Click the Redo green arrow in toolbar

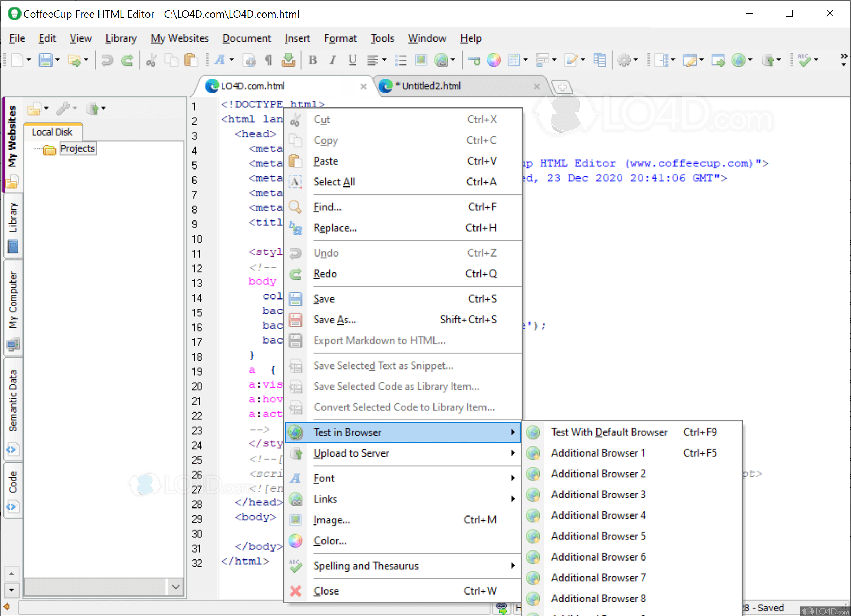click(127, 60)
